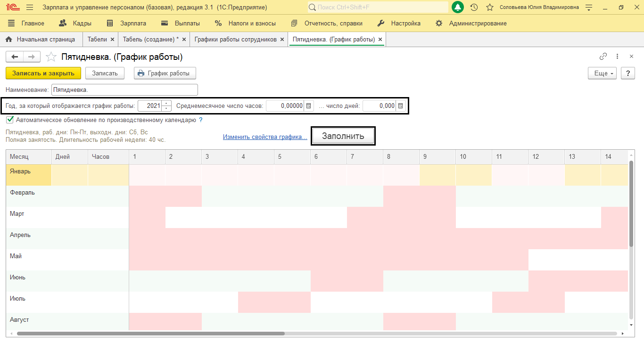This screenshot has width=644, height=343.
Task: Go back with the left arrow
Action: click(15, 57)
